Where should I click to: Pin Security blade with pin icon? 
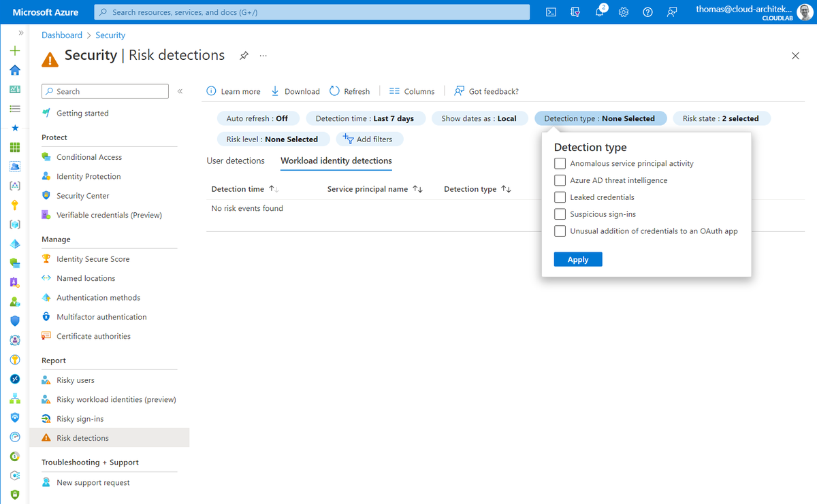[244, 56]
